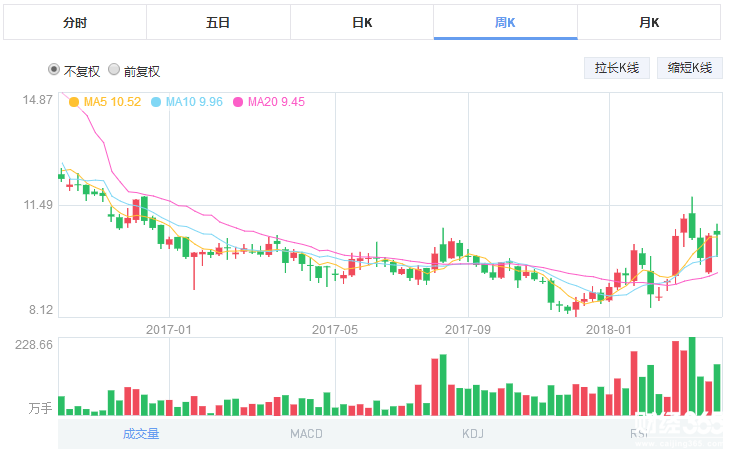730x453 pixels.
Task: Enable the 前复权 radio option
Action: click(114, 70)
